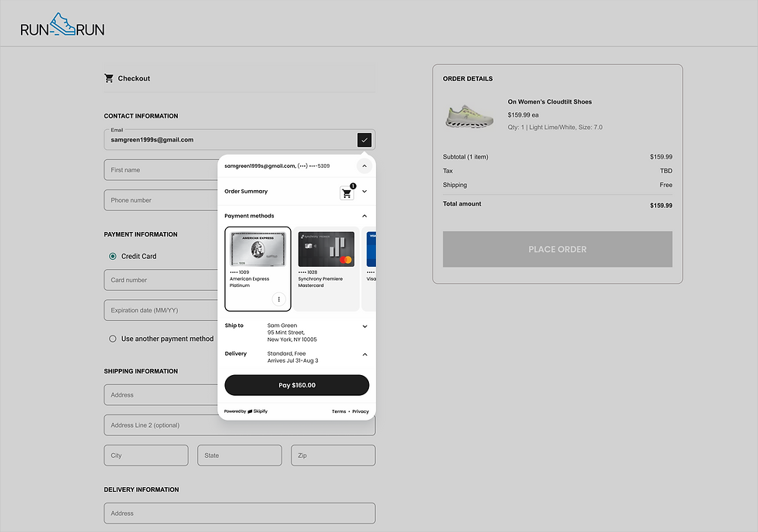Click the Zip field

(333, 455)
